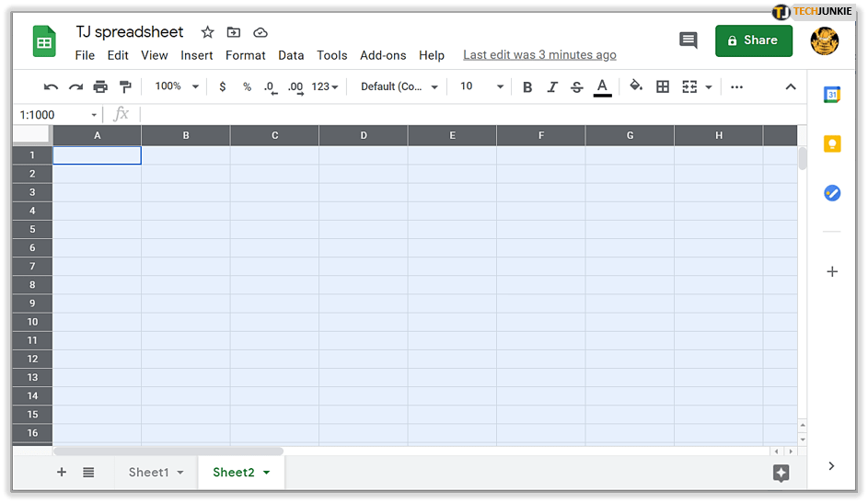Image resolution: width=868 pixels, height=503 pixels.
Task: Open comment history speech bubble icon
Action: click(x=688, y=40)
